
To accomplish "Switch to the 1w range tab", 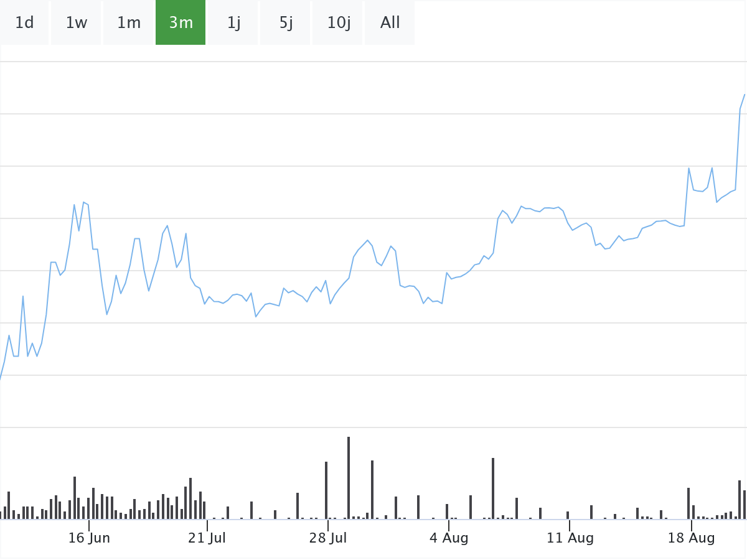I will pos(76,23).
